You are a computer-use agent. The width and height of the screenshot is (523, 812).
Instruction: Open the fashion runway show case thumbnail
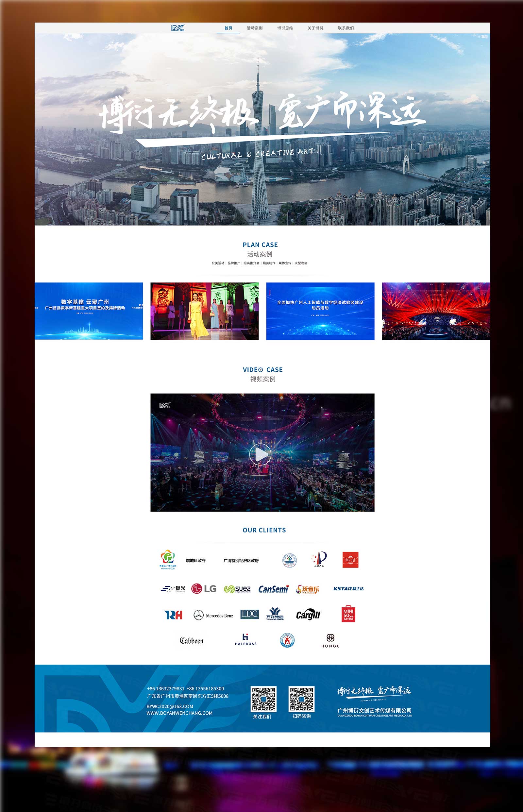coord(204,311)
